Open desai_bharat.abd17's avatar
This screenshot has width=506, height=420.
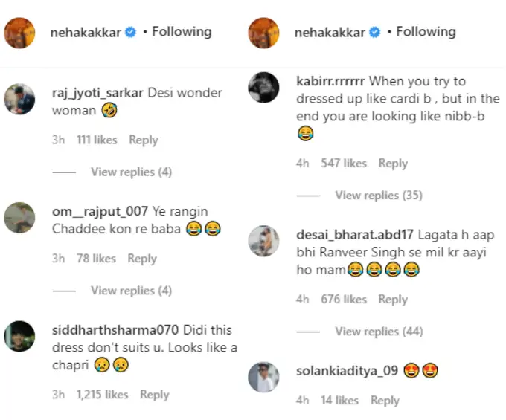point(263,240)
